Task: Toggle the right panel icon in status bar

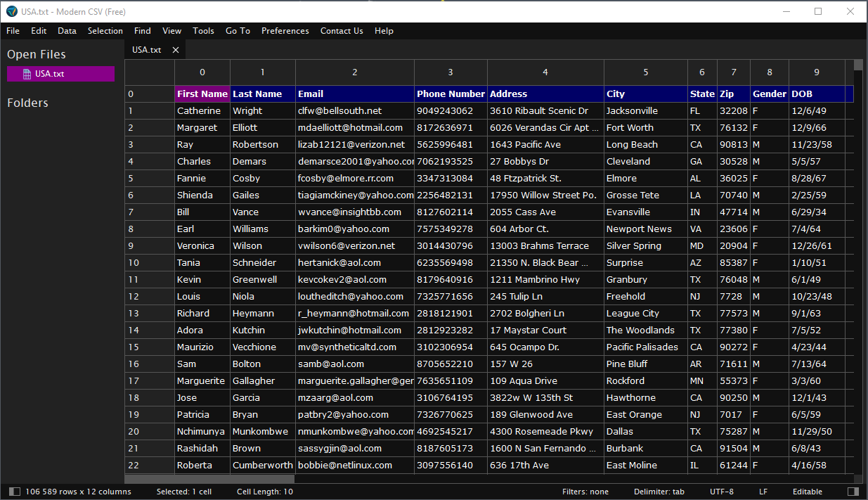Action: [x=853, y=492]
